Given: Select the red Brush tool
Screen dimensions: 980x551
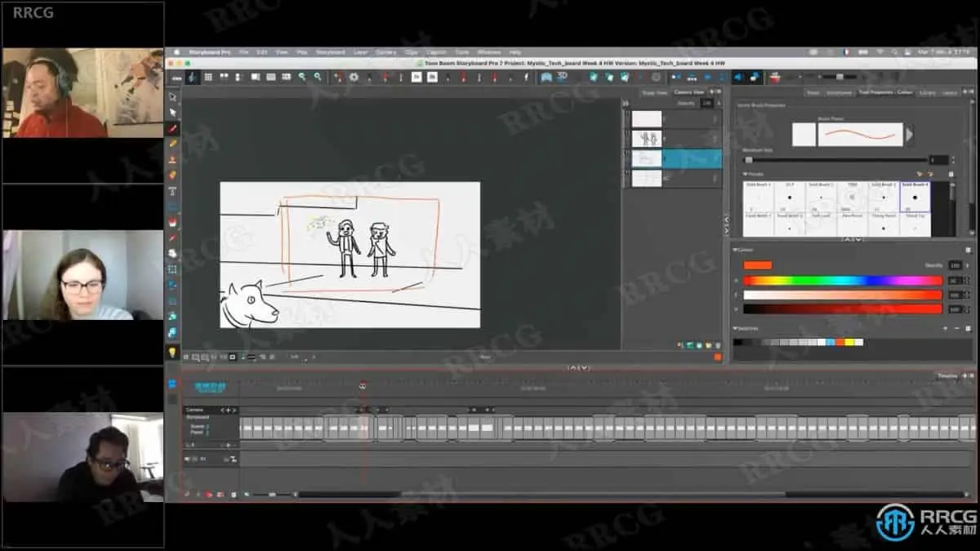Looking at the screenshot, I should click(x=173, y=128).
